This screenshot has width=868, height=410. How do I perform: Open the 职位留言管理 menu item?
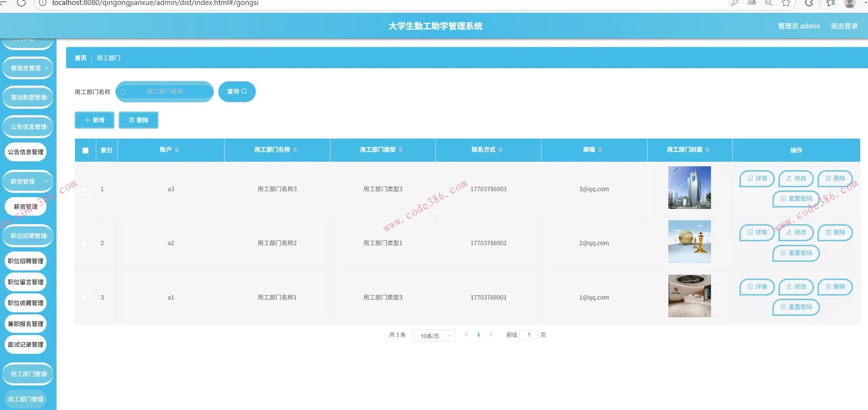(26, 282)
